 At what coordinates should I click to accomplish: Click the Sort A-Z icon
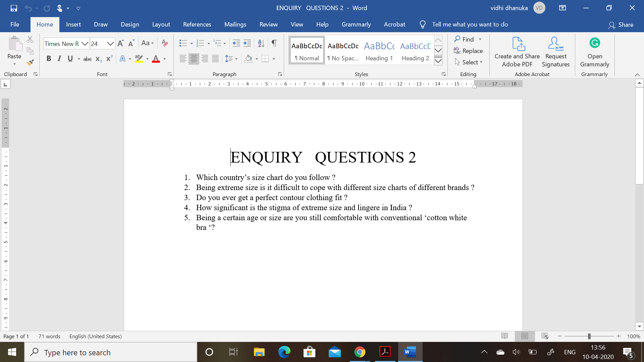[261, 43]
